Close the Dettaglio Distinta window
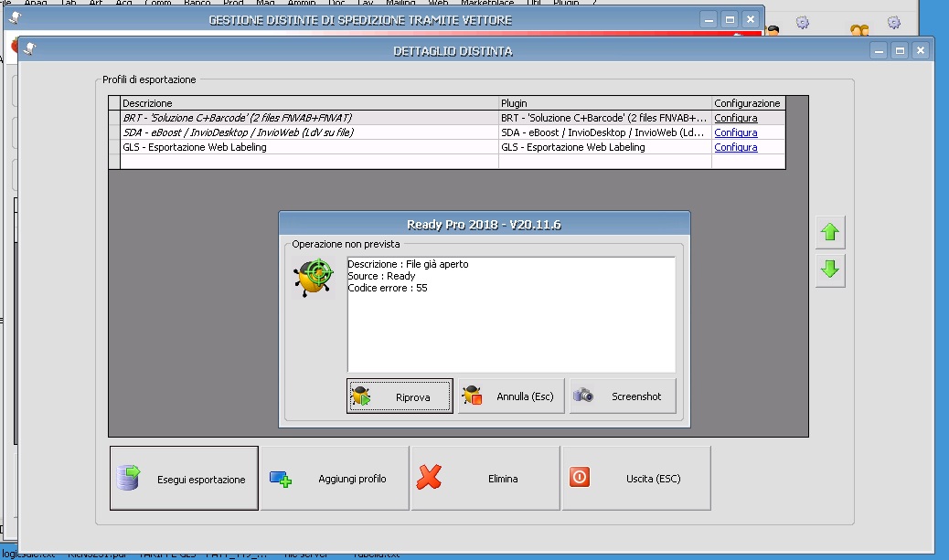The image size is (949, 560). 921,51
